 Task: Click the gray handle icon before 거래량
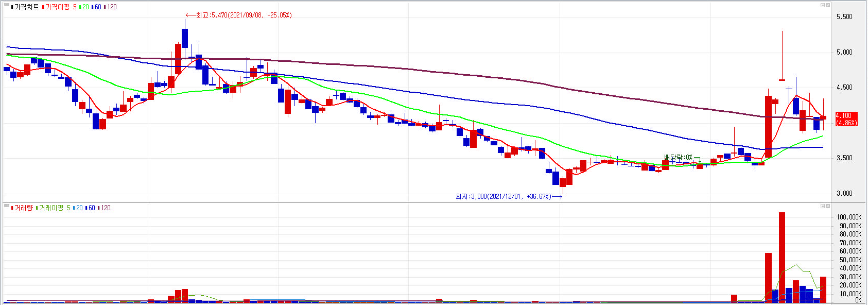coord(7,206)
